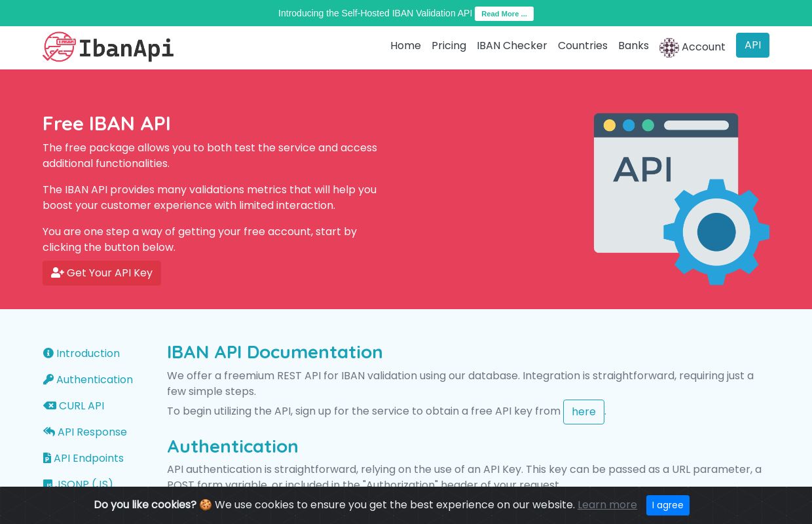Screen dimensions: 812x524
Task: Click the CURL API icon in sidebar
Action: tap(50, 405)
